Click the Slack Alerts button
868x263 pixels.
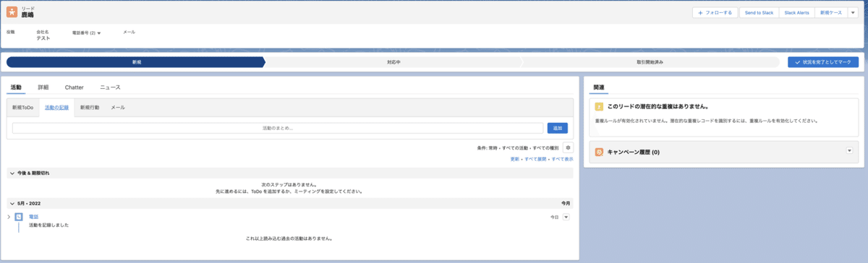click(x=797, y=13)
